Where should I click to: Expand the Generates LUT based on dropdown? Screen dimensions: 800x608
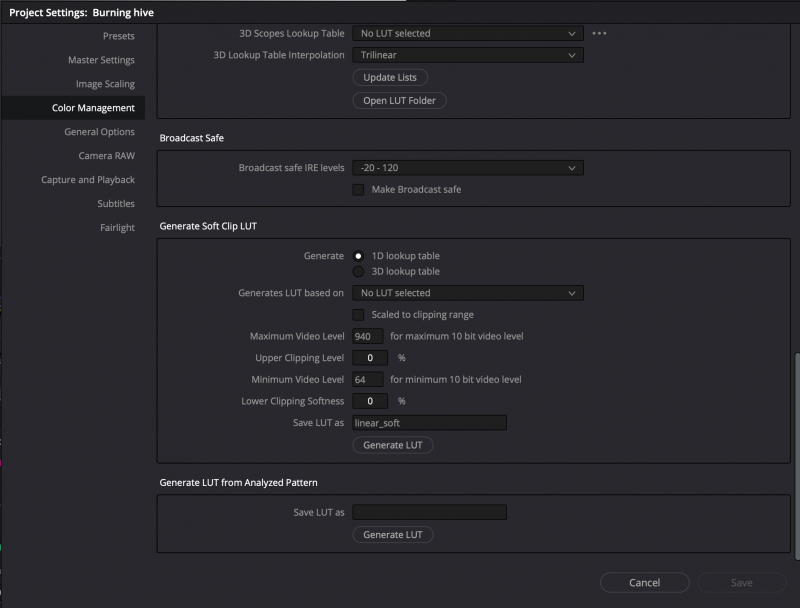coord(467,293)
